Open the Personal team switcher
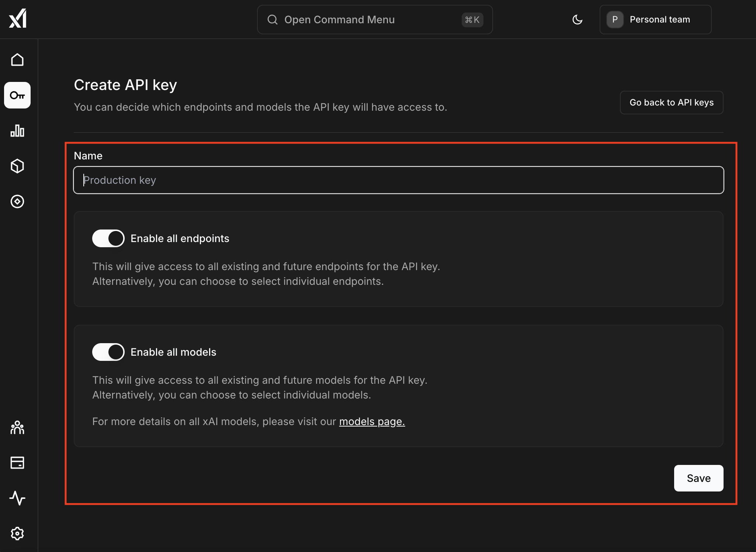 (655, 20)
